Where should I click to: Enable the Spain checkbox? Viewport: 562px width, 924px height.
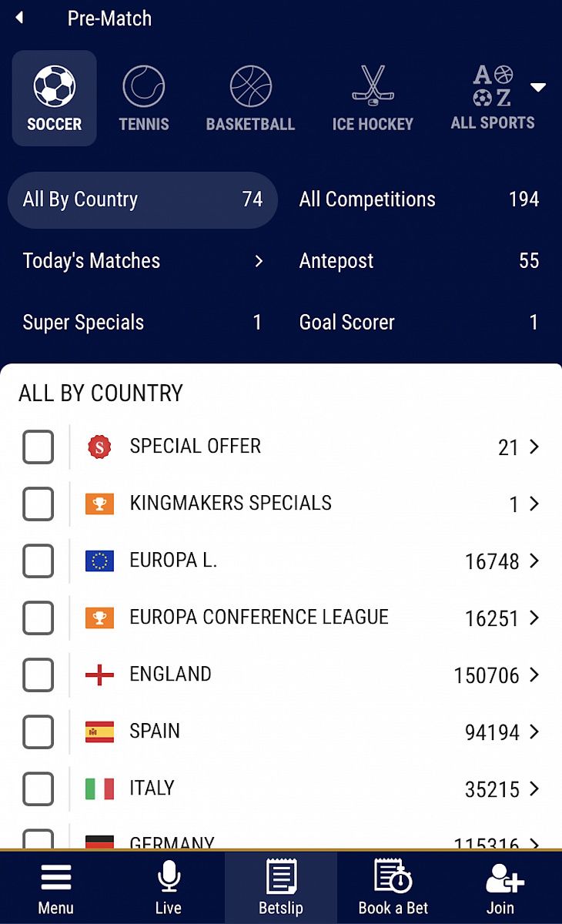[38, 732]
